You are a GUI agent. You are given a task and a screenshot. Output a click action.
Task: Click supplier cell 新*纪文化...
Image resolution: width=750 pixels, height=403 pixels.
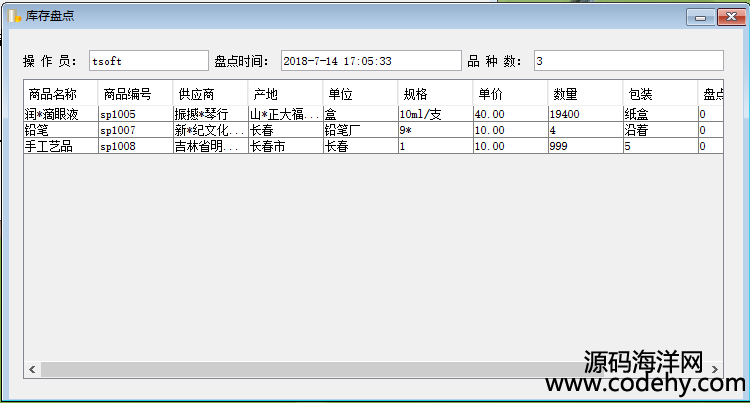[210, 130]
